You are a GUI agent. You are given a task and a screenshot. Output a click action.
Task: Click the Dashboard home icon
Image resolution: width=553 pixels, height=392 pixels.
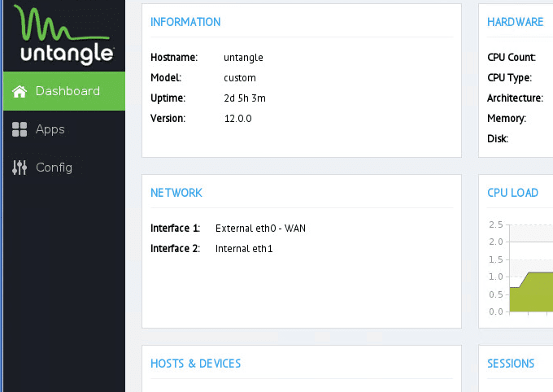coord(20,91)
